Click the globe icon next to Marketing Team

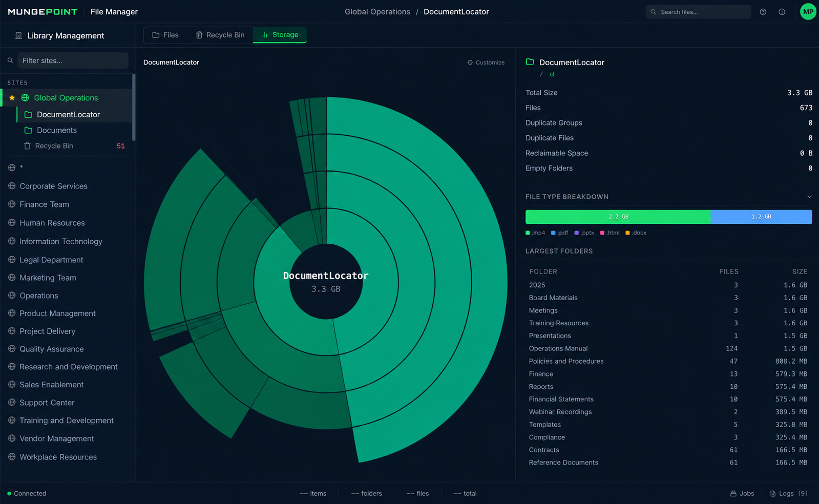click(12, 278)
